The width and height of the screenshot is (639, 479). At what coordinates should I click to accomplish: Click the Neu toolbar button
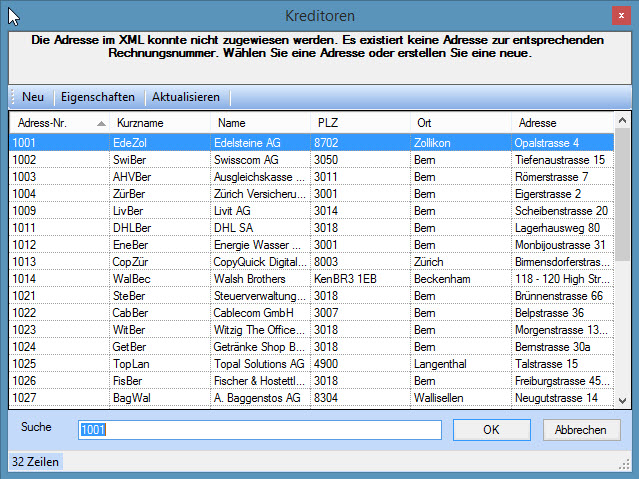click(32, 97)
